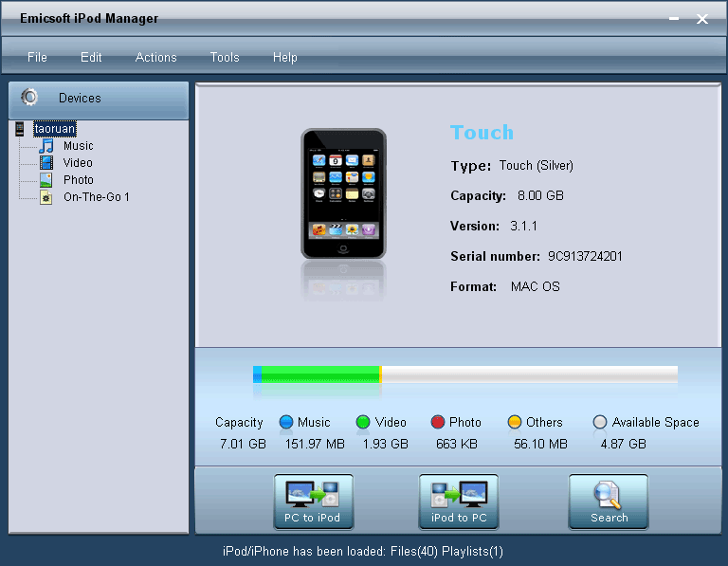Click the storage capacity usage bar
The width and height of the screenshot is (728, 566).
pos(464,374)
